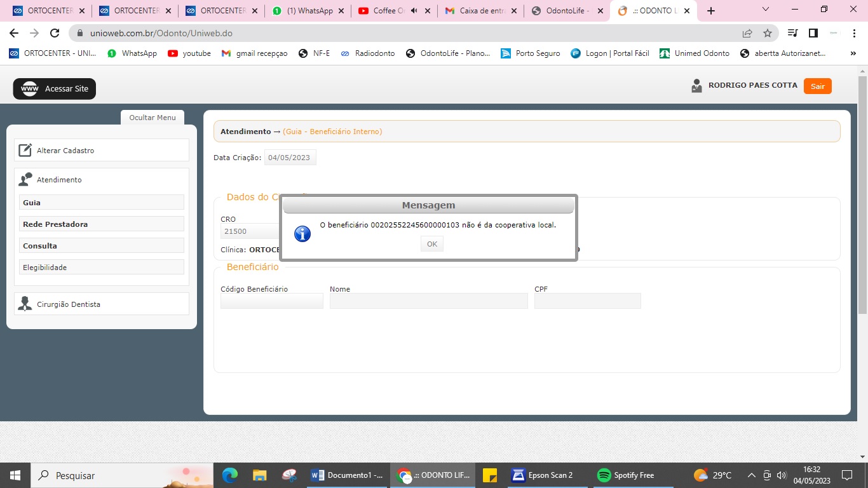Click the CPF input field

pos(588,301)
